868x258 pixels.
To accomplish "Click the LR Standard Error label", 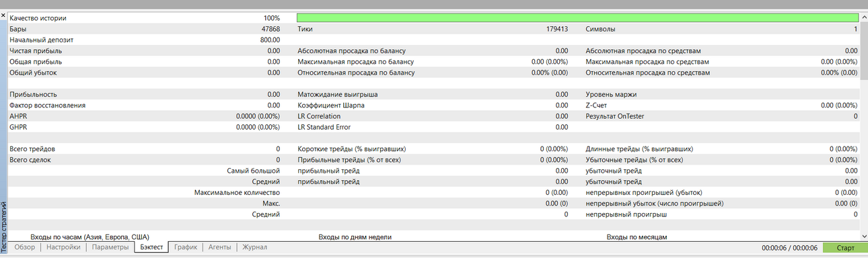I will point(324,126).
